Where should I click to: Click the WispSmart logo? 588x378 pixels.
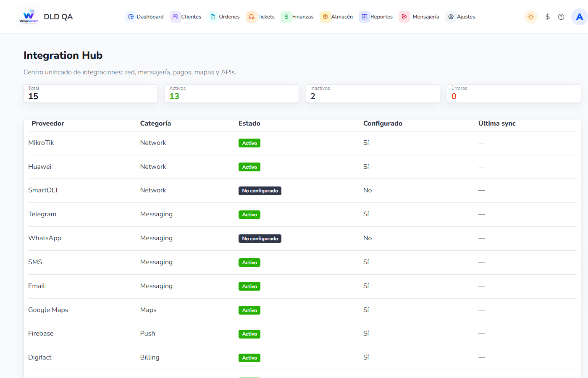pyautogui.click(x=29, y=17)
